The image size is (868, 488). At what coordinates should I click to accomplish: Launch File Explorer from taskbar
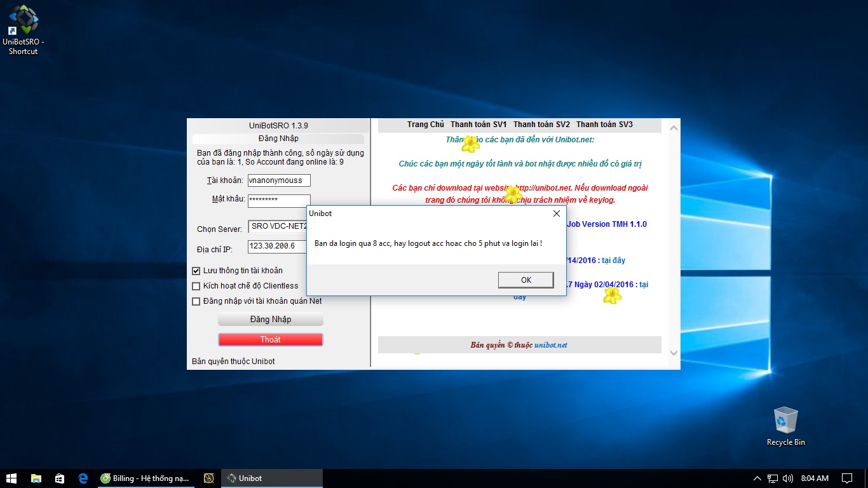(x=36, y=478)
